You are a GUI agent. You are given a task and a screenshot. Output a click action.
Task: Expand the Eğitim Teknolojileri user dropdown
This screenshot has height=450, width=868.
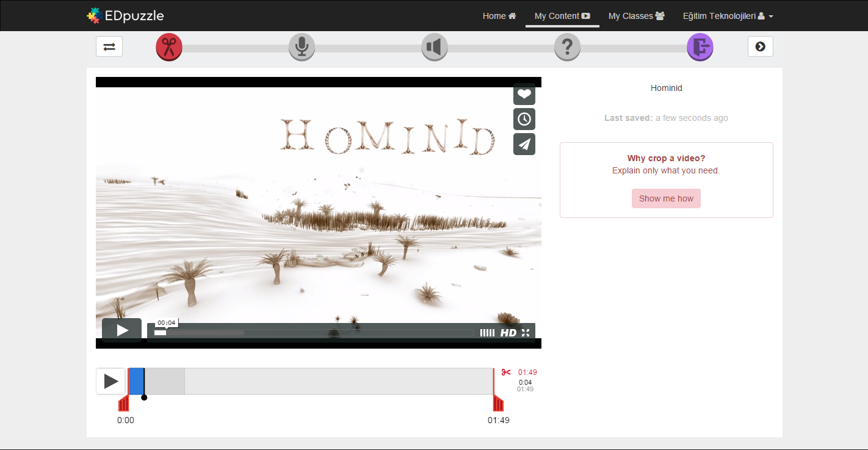pos(728,16)
